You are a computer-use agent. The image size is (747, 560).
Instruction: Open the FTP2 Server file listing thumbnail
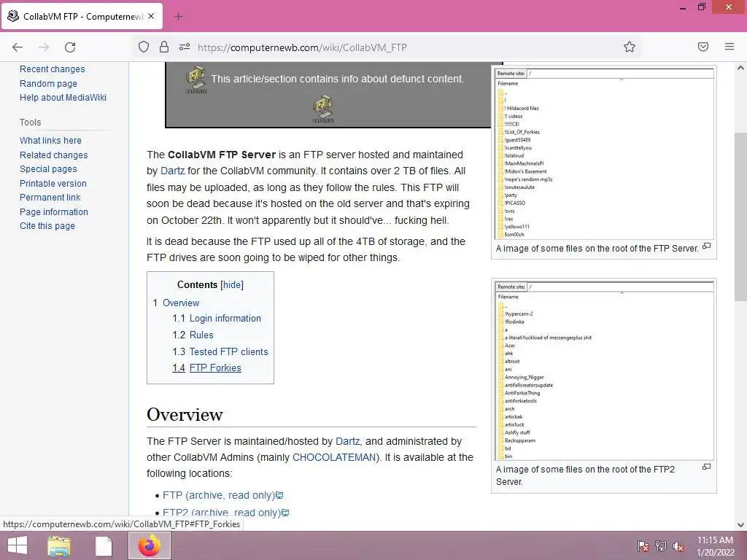tap(604, 370)
